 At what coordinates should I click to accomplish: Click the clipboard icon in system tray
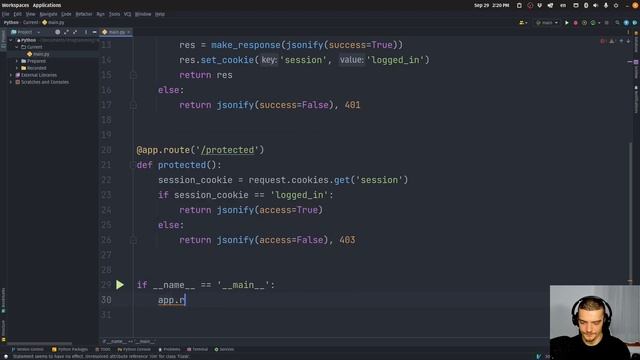[519, 5]
